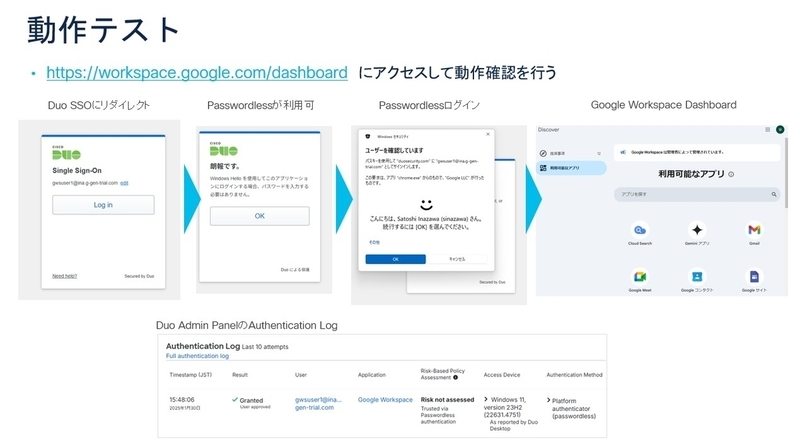
Task: Select 利用可能なアプリ in the sidebar
Action: (571, 168)
